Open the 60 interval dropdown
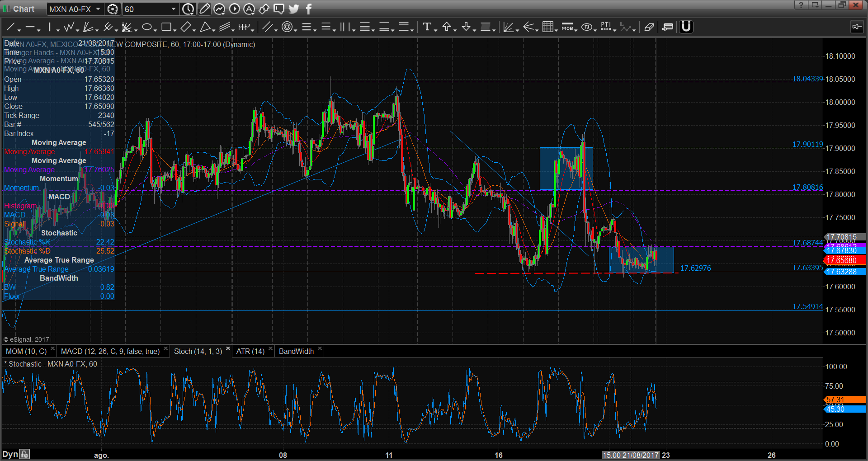 click(x=173, y=9)
